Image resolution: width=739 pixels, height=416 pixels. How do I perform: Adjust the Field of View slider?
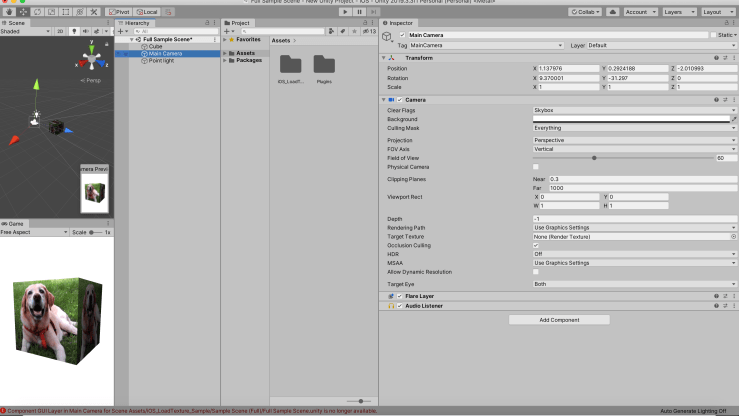594,158
